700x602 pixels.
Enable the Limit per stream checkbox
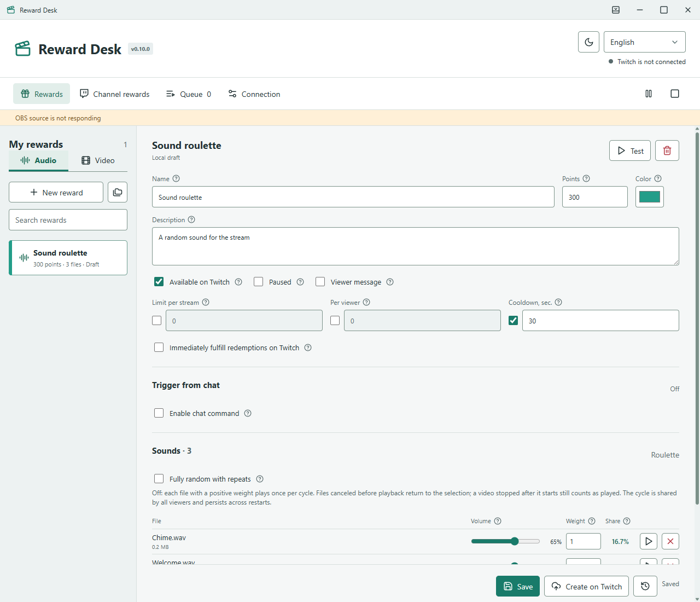(x=157, y=320)
